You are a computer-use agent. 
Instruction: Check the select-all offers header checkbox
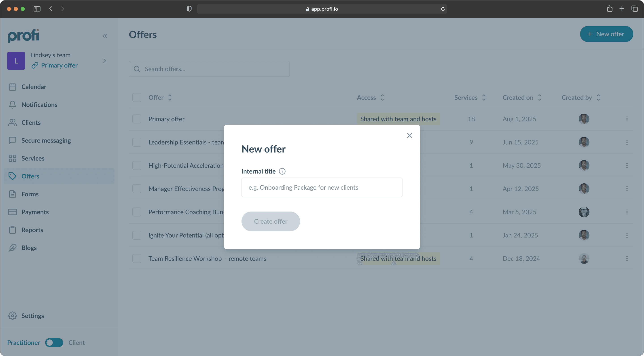click(x=137, y=97)
